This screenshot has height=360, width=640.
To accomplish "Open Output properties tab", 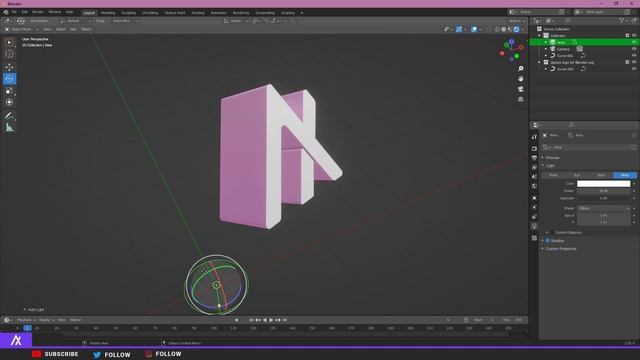I will (x=534, y=158).
